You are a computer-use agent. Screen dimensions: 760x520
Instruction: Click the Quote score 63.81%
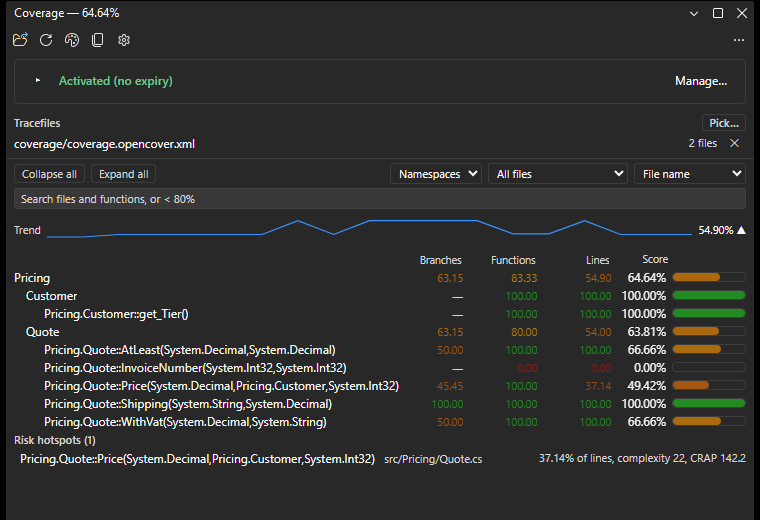[647, 332]
